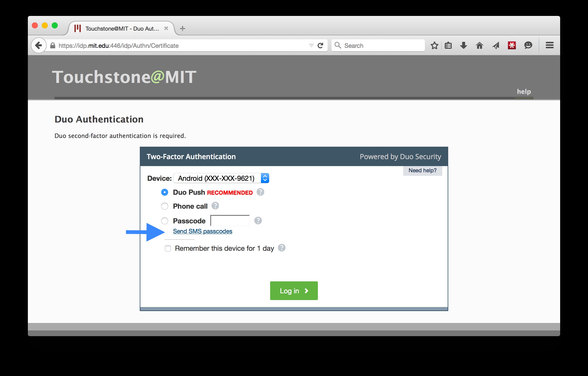
Task: Select the Passcode radio button
Action: click(164, 221)
